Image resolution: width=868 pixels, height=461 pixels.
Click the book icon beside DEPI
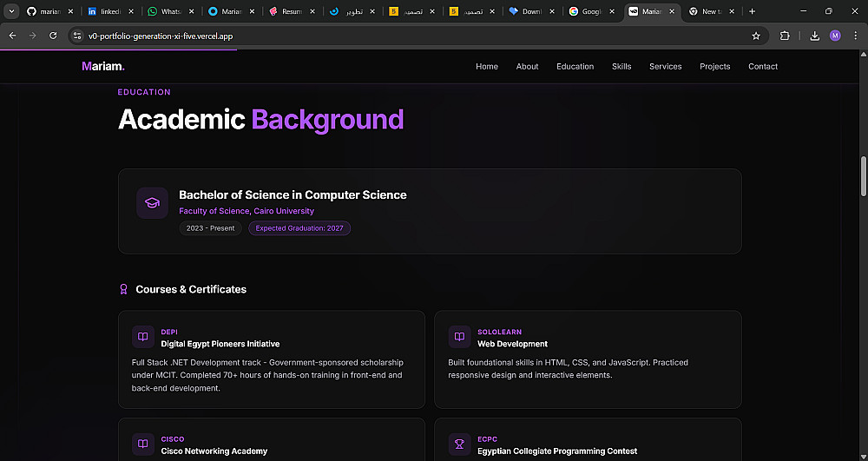pos(143,337)
